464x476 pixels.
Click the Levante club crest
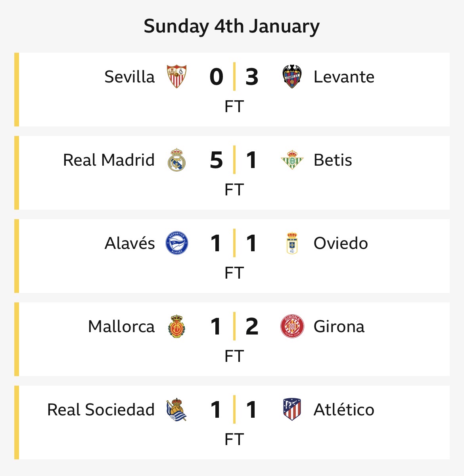point(292,76)
